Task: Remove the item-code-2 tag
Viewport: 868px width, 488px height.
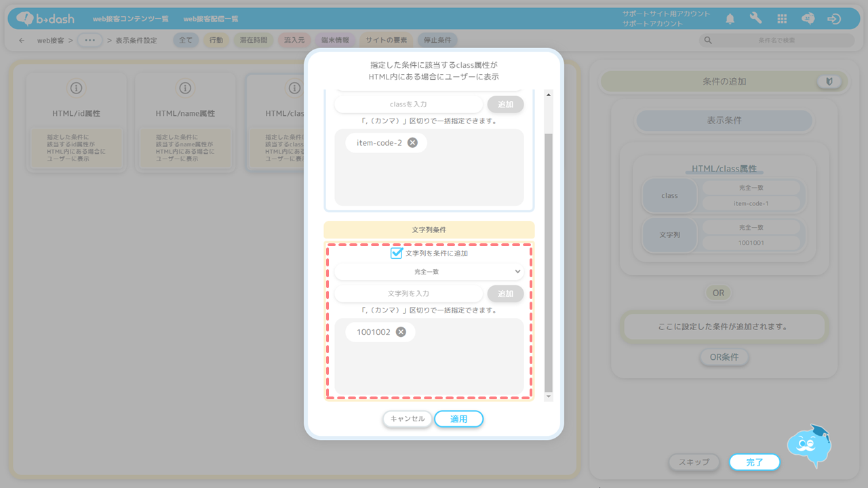Action: click(412, 143)
